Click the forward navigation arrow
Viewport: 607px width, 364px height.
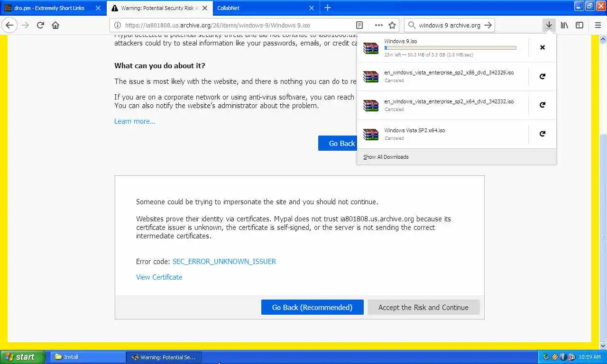tap(25, 25)
